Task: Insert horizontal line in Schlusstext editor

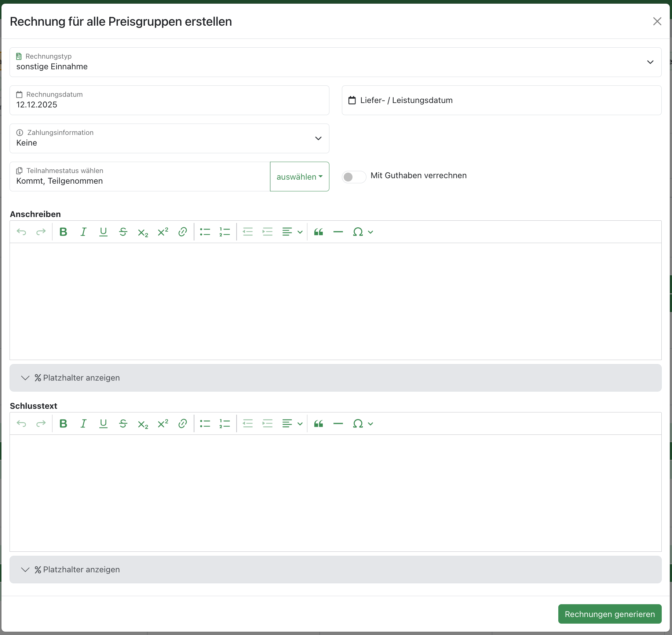Action: click(x=338, y=423)
